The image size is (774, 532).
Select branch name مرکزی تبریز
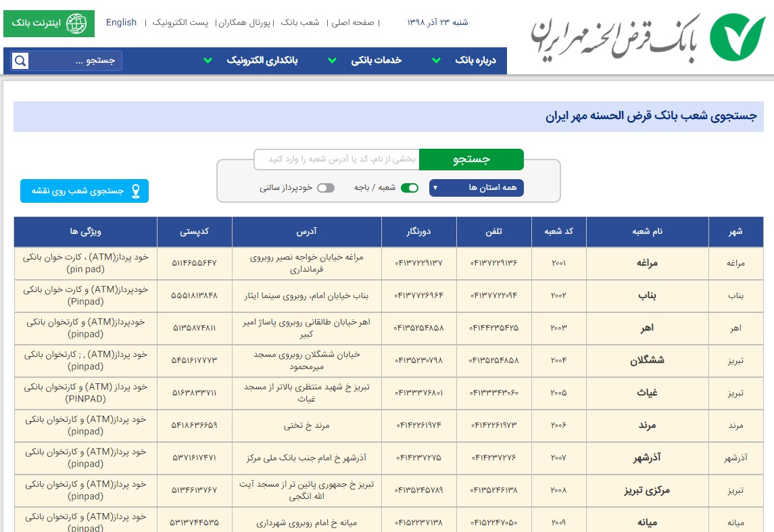point(647,491)
